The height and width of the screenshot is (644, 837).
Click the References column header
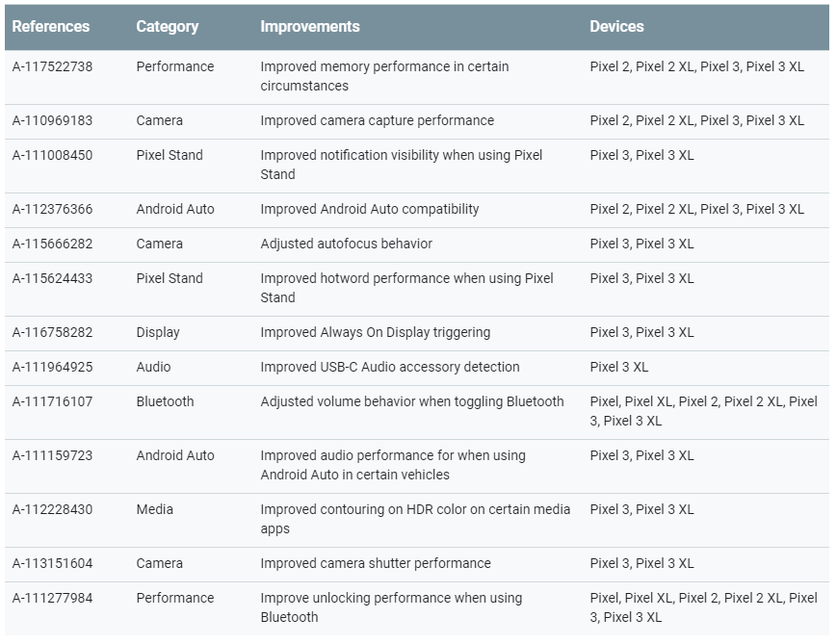click(x=51, y=26)
